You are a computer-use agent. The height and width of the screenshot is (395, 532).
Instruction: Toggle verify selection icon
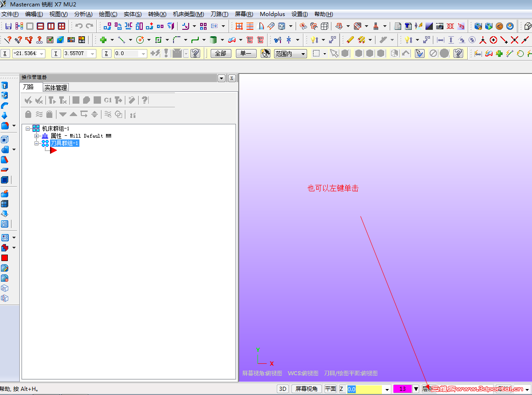[x=420, y=53]
